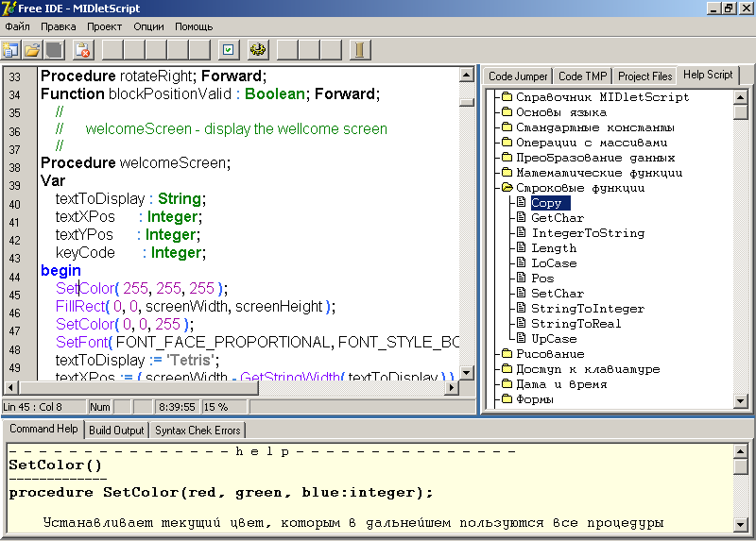Open the Проект menu
The height and width of the screenshot is (541, 756).
click(x=104, y=26)
